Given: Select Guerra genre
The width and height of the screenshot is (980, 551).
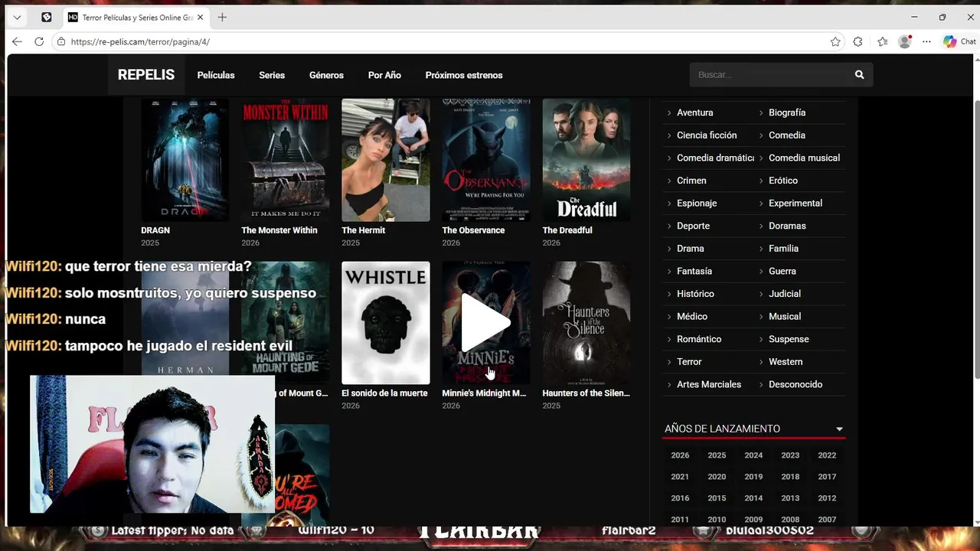Looking at the screenshot, I should click(x=782, y=271).
